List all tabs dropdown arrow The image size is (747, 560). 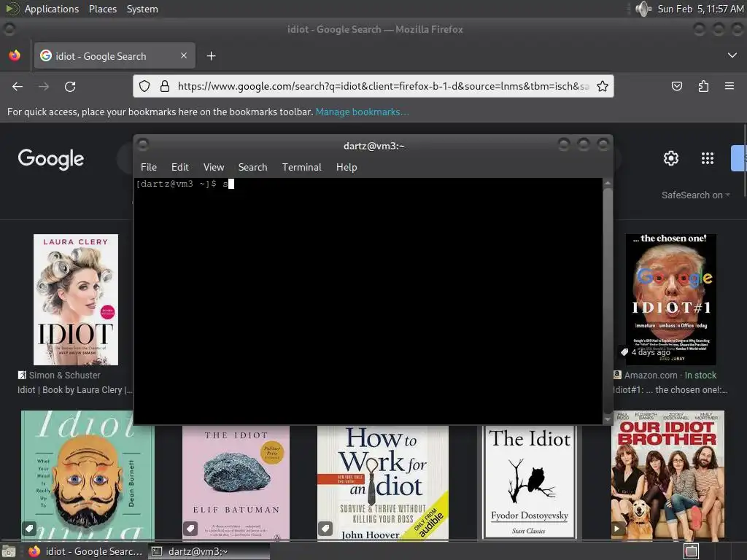[x=732, y=55]
